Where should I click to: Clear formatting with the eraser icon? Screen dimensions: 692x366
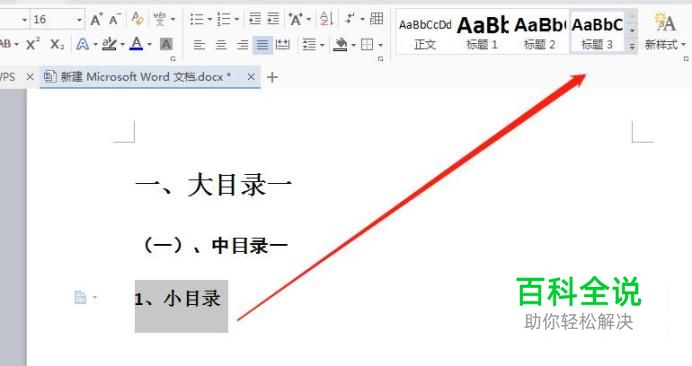(137, 19)
